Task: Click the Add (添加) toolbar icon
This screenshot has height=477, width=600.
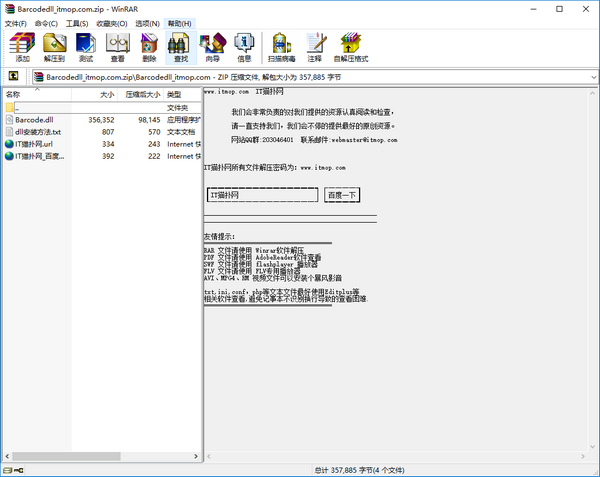Action: tap(22, 47)
